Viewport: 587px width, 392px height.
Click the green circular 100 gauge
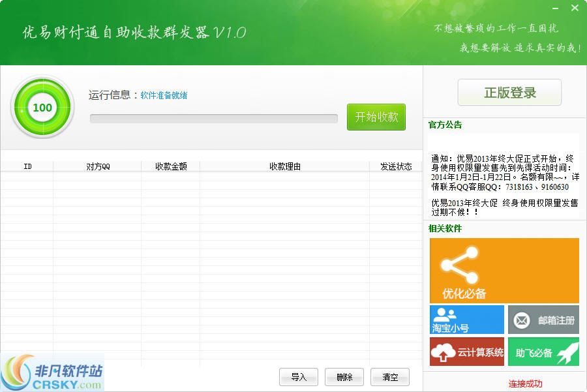click(x=42, y=108)
